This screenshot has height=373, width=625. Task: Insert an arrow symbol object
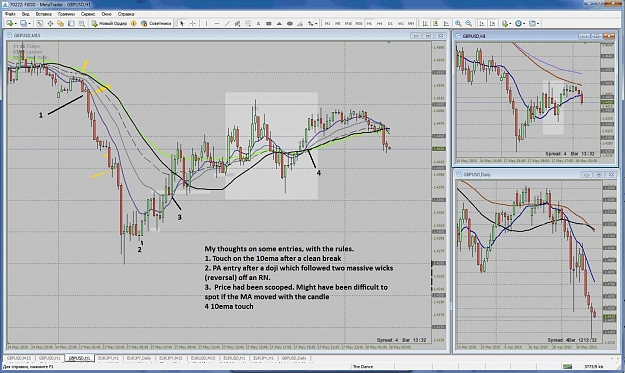[311, 24]
